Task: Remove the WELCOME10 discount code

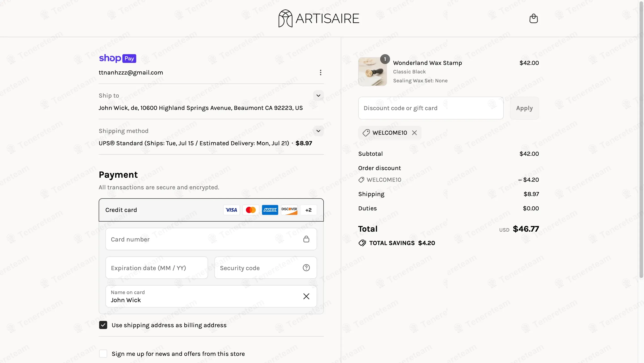Action: [414, 133]
